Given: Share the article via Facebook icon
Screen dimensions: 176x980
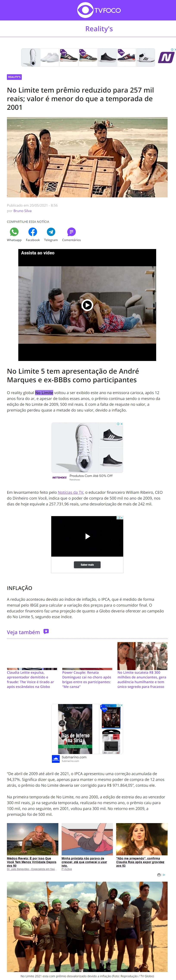Looking at the screenshot, I should pos(33,232).
